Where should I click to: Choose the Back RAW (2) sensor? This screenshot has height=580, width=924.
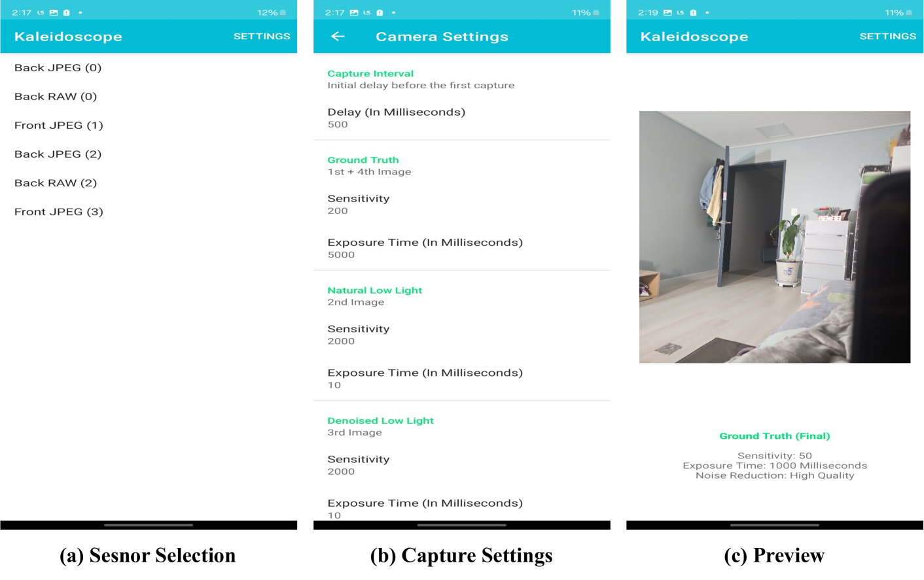pos(56,183)
